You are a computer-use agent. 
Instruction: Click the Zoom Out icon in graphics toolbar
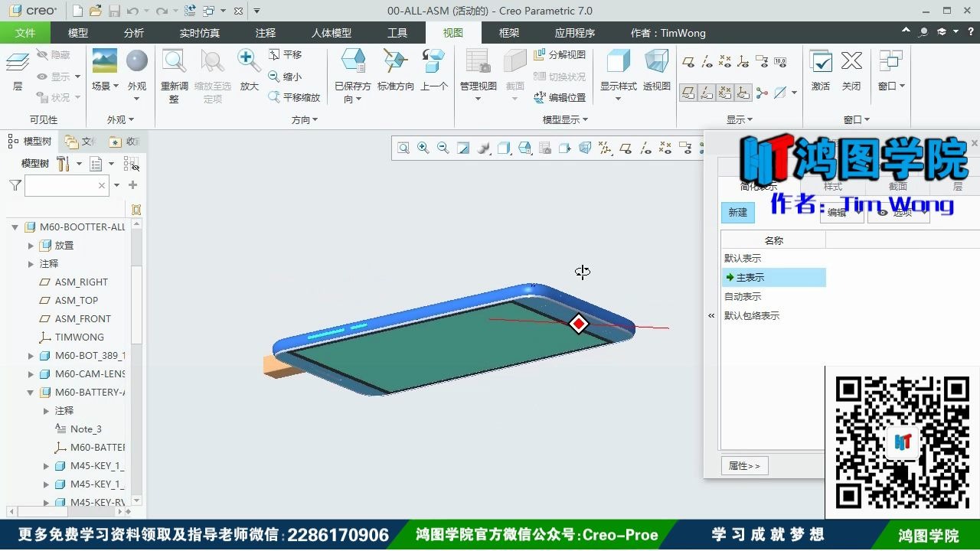[441, 148]
